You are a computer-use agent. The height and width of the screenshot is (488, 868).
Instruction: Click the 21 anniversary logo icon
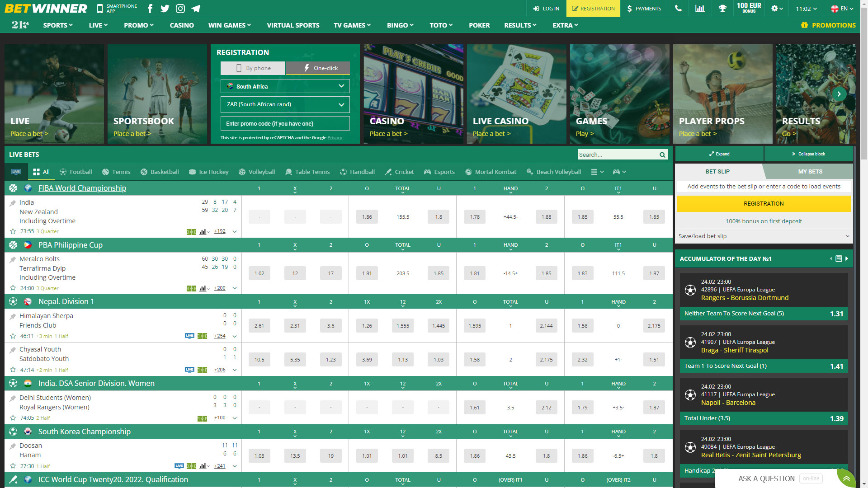20,25
